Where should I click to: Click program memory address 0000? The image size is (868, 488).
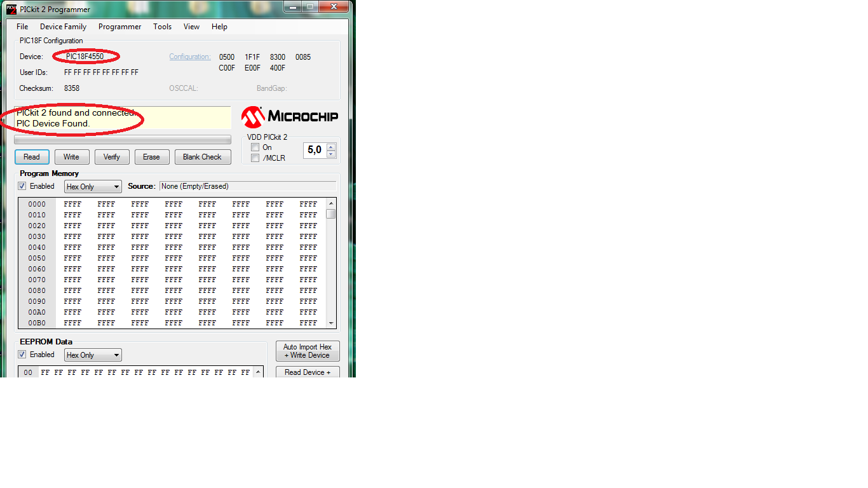click(x=37, y=204)
